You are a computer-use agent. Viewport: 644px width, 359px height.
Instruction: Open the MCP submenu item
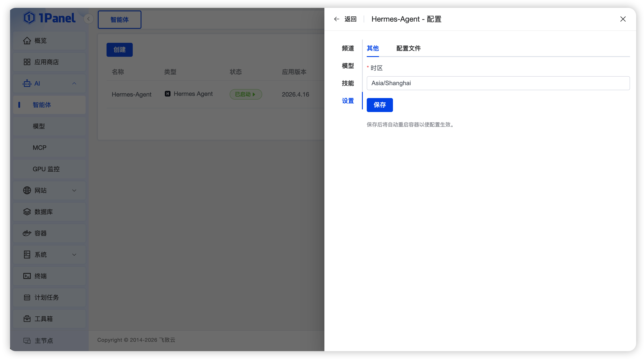click(49, 147)
